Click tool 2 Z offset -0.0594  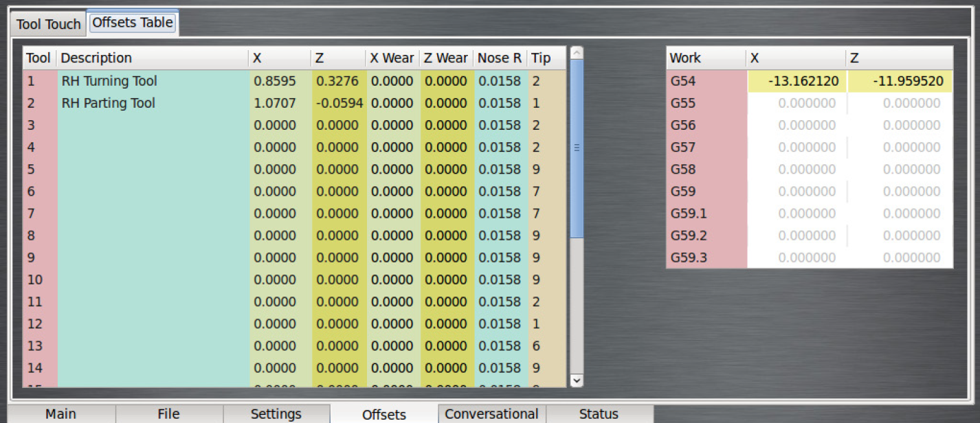337,103
